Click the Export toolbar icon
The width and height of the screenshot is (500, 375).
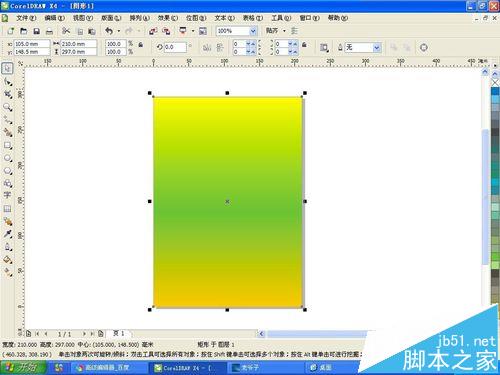pos(166,31)
